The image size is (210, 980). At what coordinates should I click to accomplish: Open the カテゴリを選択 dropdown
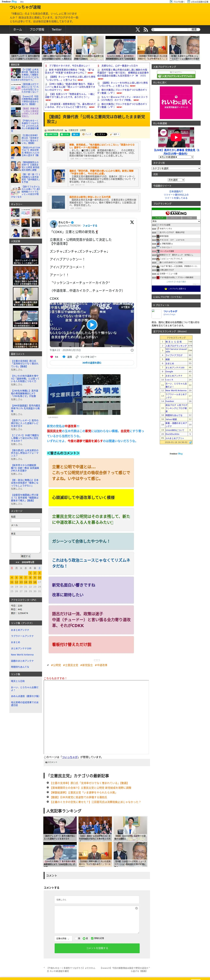(176, 168)
